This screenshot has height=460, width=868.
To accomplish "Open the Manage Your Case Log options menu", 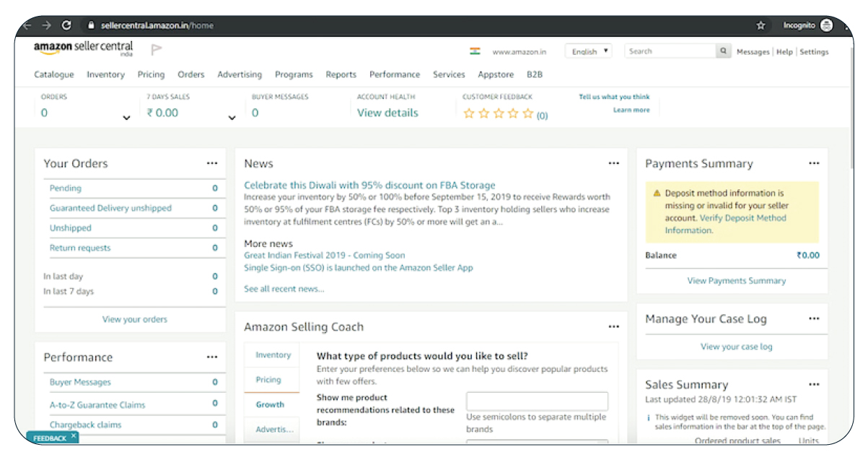I will (814, 319).
